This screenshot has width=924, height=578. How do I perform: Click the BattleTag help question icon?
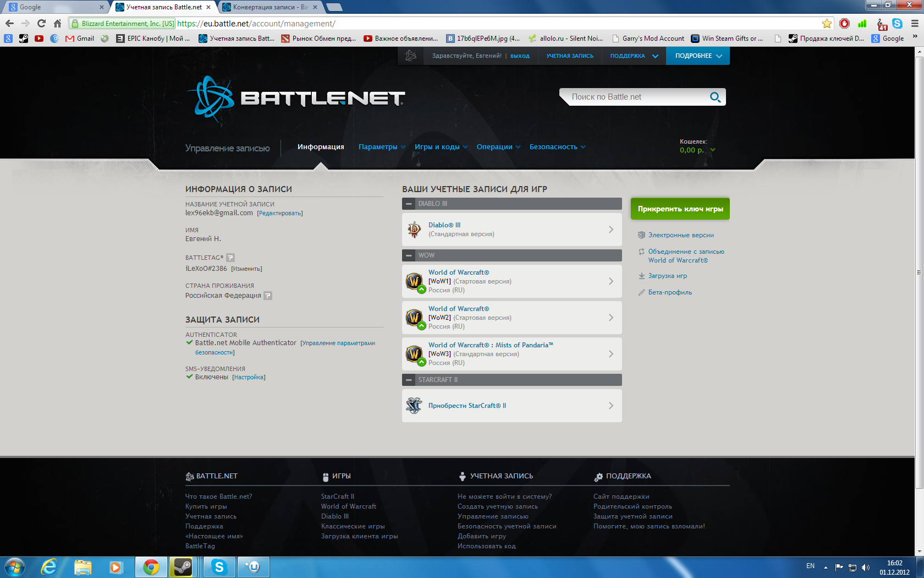pyautogui.click(x=230, y=258)
